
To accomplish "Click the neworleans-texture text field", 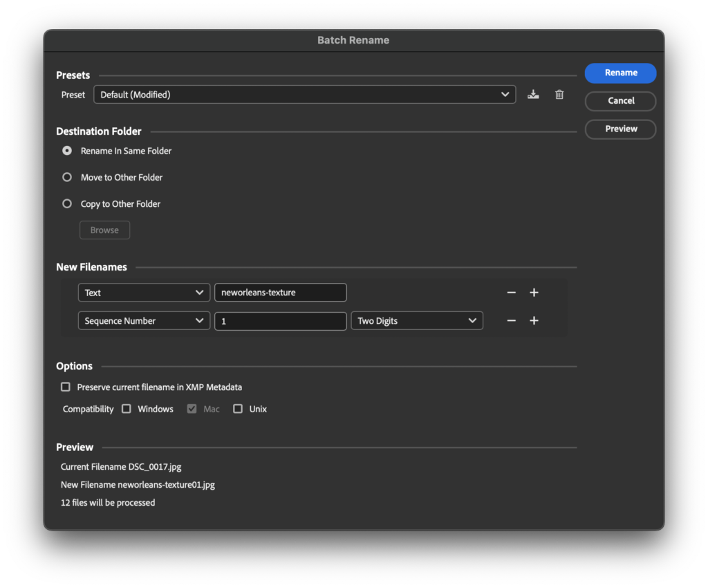I will 280,293.
